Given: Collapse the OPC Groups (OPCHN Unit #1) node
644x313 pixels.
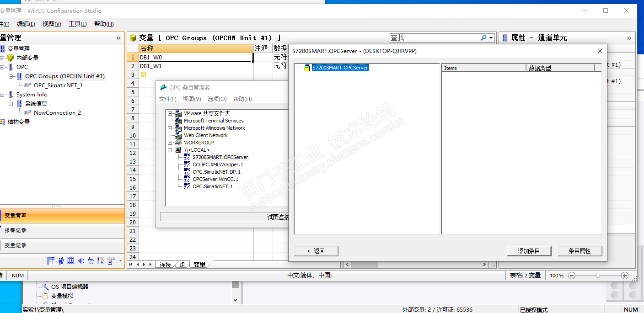Looking at the screenshot, I should point(11,76).
